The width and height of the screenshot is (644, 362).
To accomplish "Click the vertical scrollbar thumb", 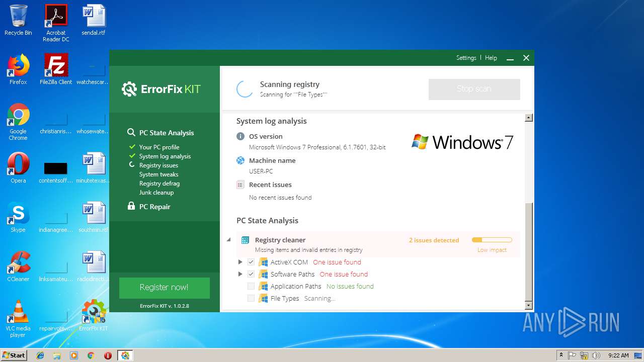I will point(528,251).
